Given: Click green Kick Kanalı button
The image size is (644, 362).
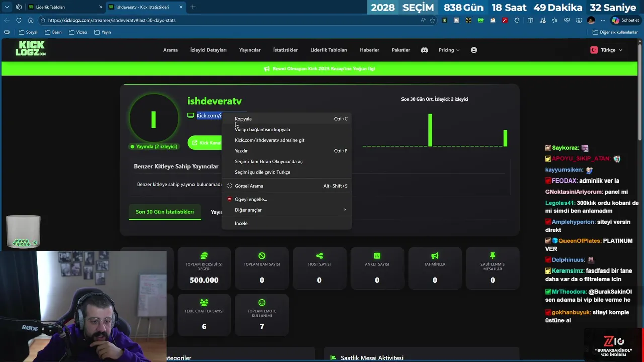Looking at the screenshot, I should (206, 143).
